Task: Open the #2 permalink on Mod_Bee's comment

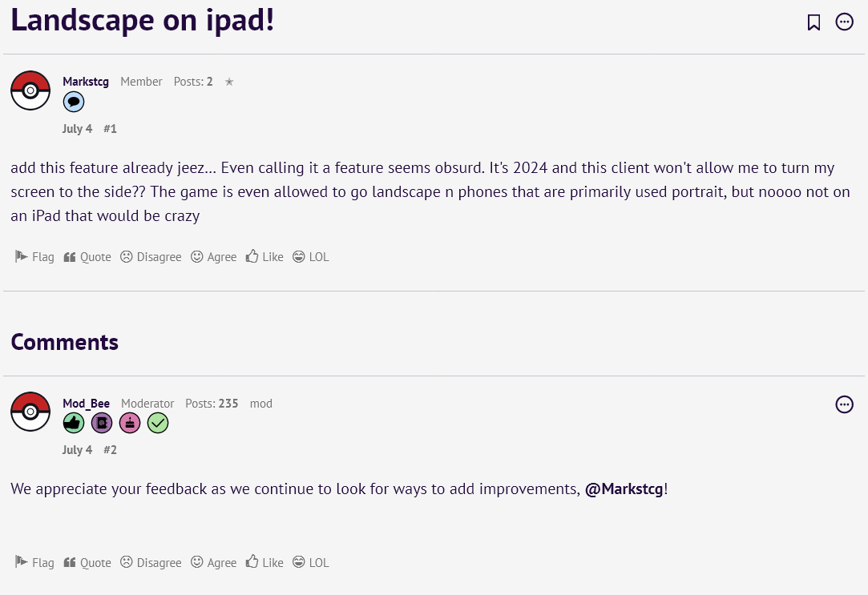Action: (x=110, y=450)
